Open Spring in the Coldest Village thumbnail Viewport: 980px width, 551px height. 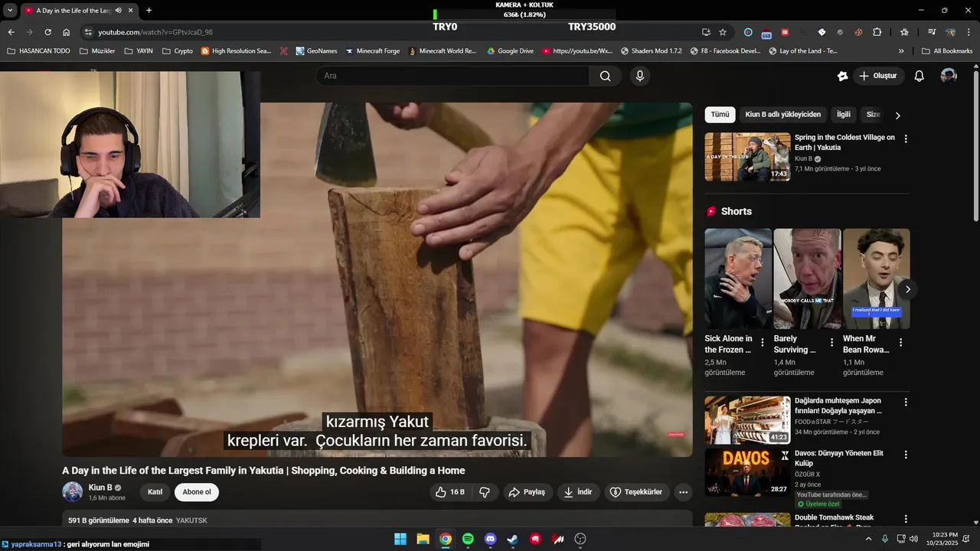tap(747, 157)
